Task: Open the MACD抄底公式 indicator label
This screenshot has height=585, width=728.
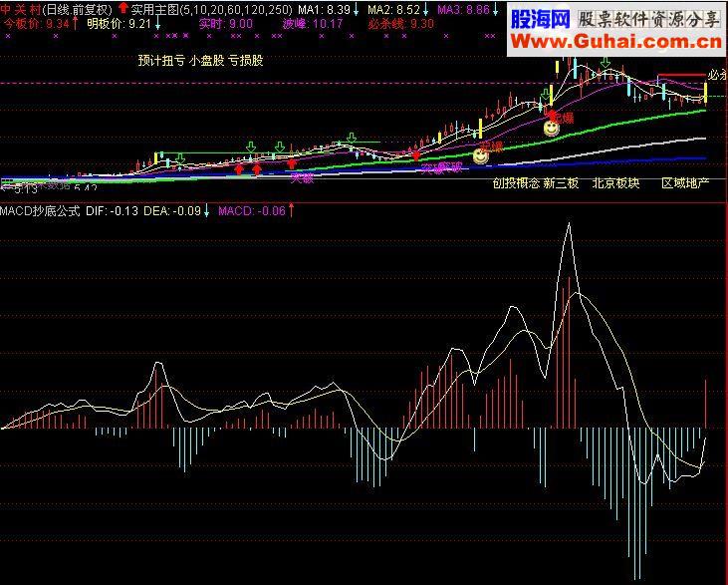Action: [41, 211]
